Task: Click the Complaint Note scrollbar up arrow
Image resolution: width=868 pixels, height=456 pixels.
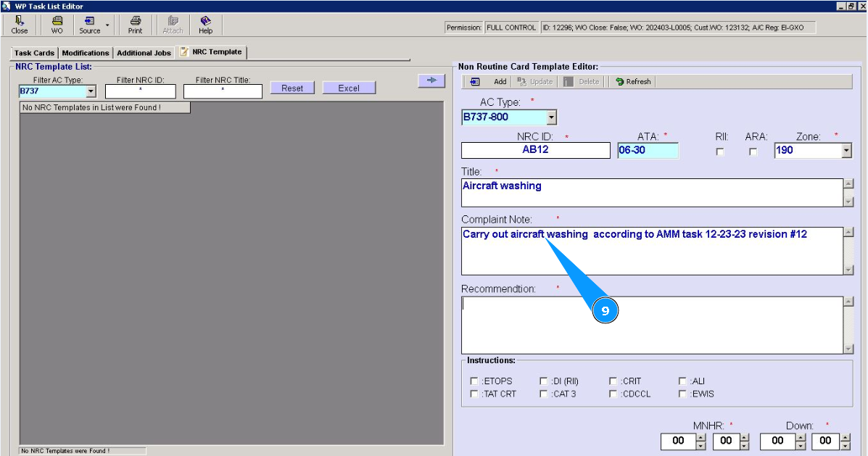Action: (x=848, y=232)
